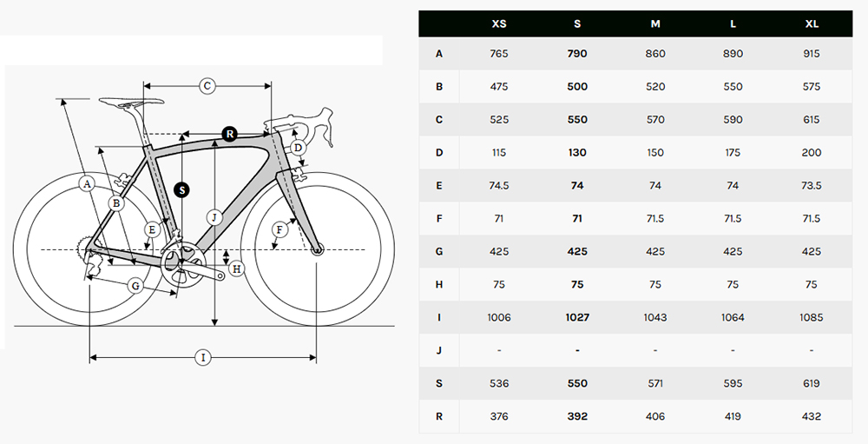Click the circled I wheelbase marker
This screenshot has height=444, width=868.
coord(203,357)
